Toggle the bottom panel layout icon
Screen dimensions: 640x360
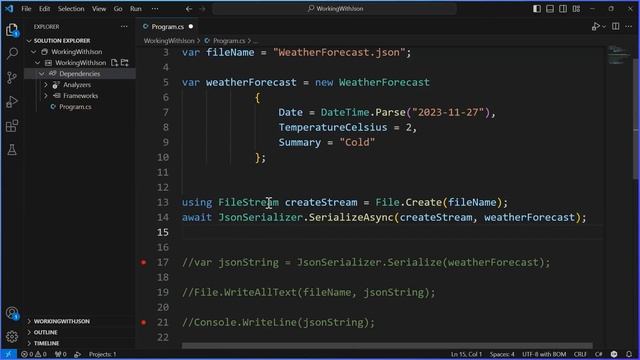coord(550,9)
